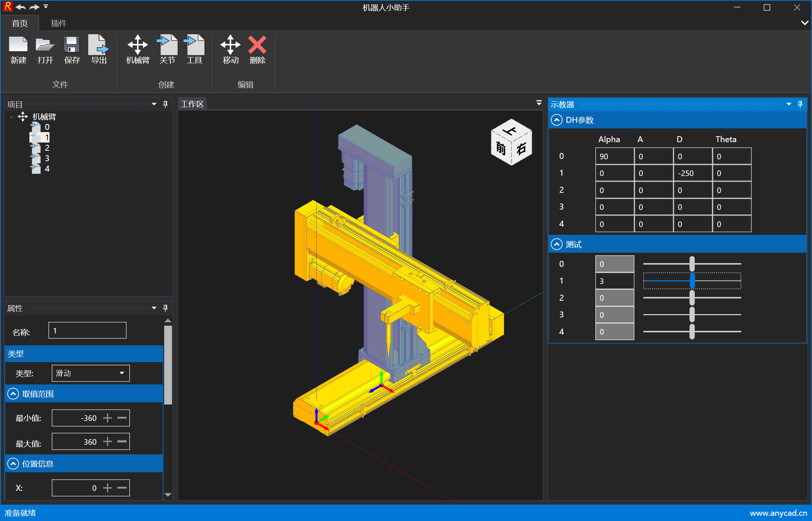Switch to the 插件 ribbon tab
Screen dimensions: 812x521
pyautogui.click(x=58, y=23)
